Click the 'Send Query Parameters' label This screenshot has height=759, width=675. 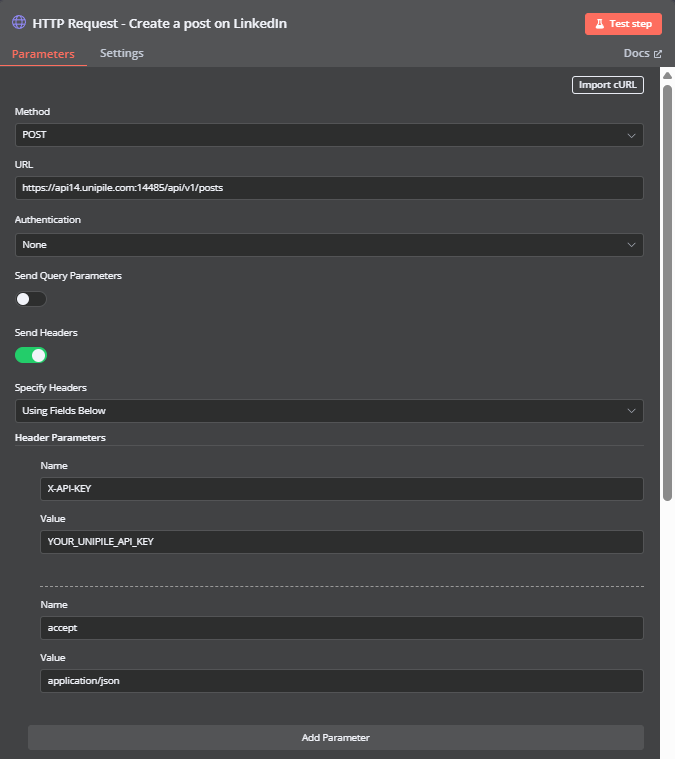pos(68,276)
